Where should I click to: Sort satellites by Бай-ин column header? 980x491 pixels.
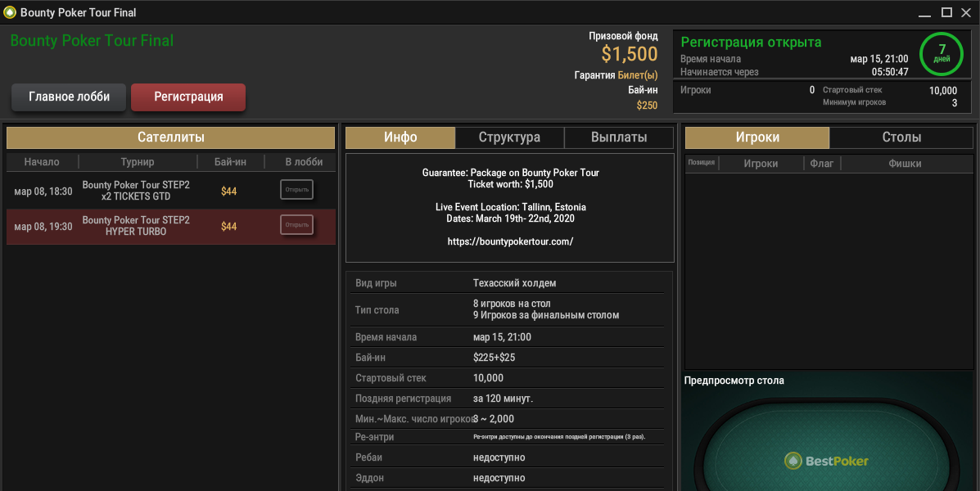pyautogui.click(x=229, y=162)
